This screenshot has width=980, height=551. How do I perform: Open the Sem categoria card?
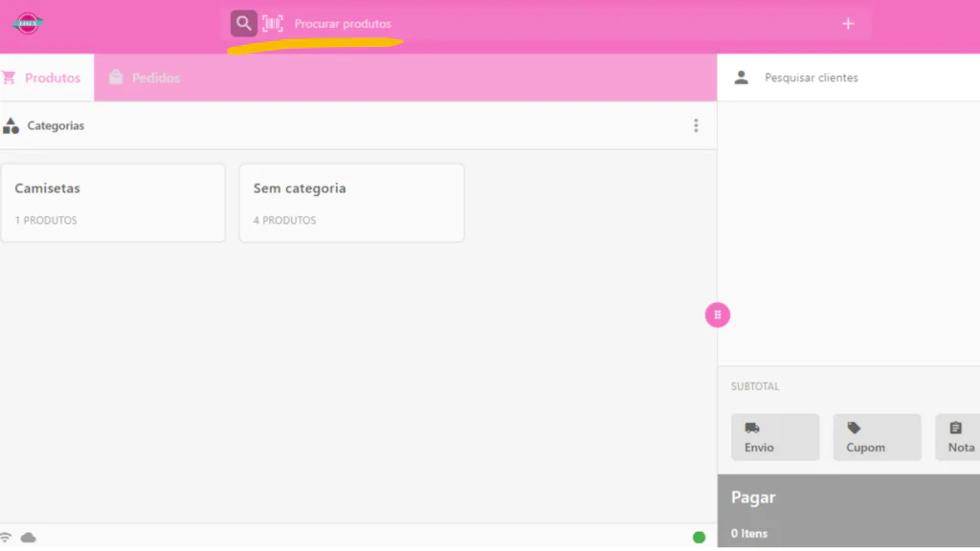pos(352,203)
